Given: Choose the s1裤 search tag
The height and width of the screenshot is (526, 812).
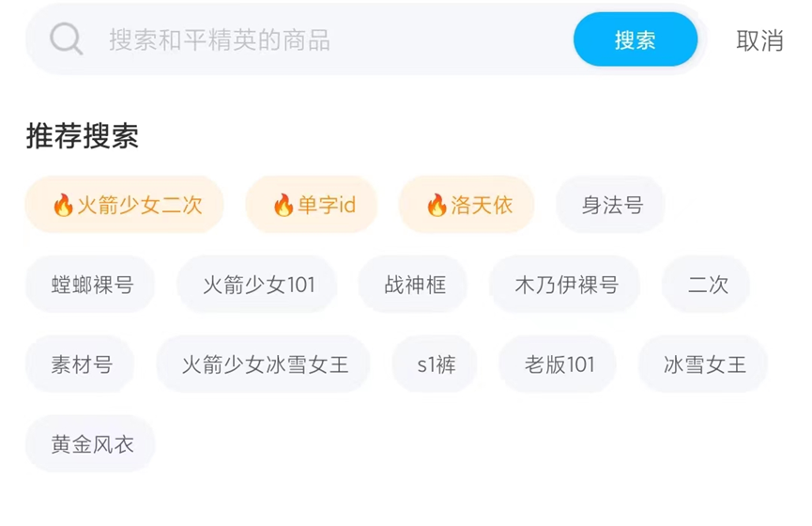Looking at the screenshot, I should [x=436, y=364].
